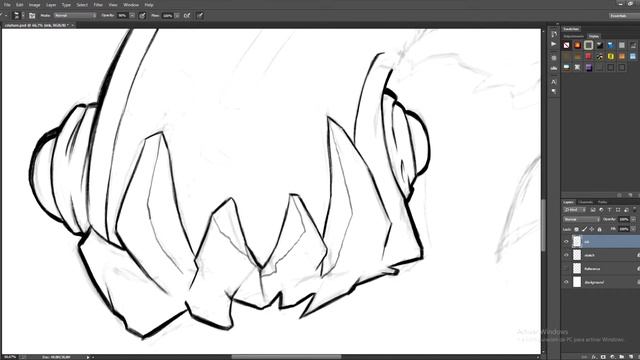Open the Essentials workspace dropdown
640x360 pixels.
[624, 16]
